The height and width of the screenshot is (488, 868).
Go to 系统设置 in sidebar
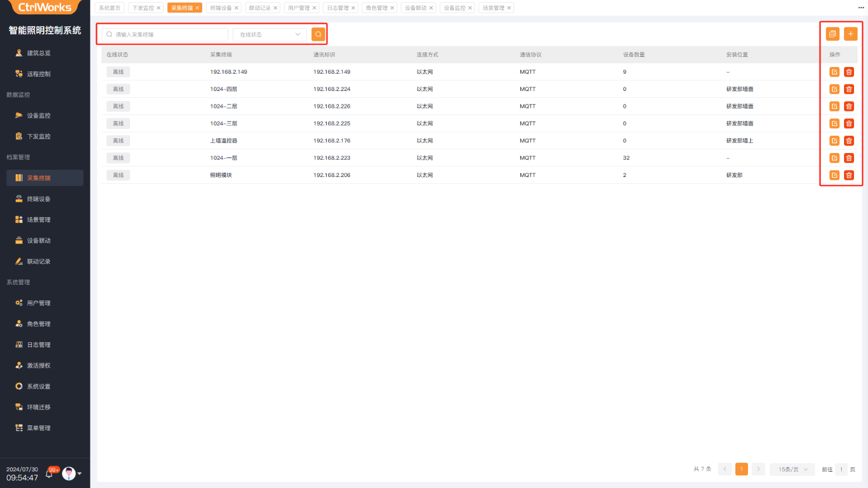pyautogui.click(x=39, y=386)
